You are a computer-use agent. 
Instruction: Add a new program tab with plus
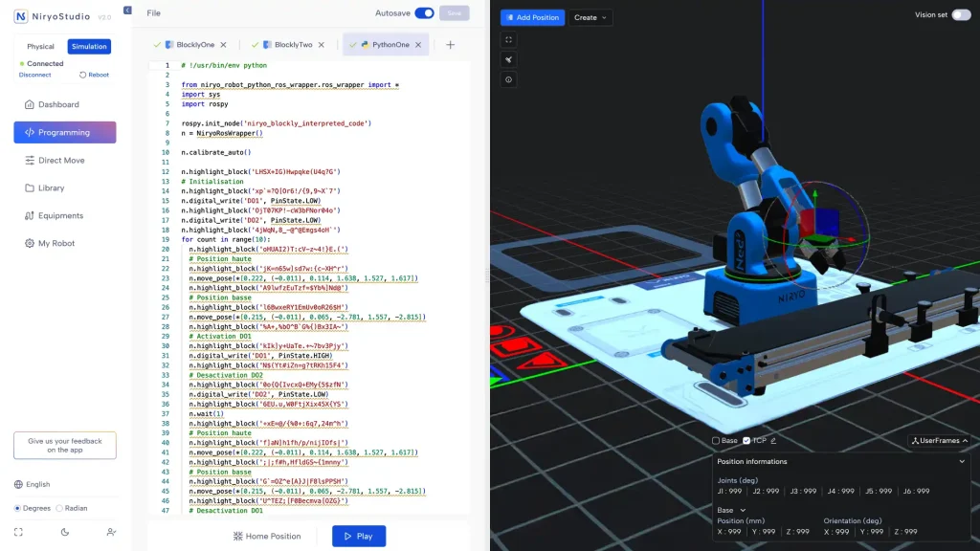tap(451, 45)
